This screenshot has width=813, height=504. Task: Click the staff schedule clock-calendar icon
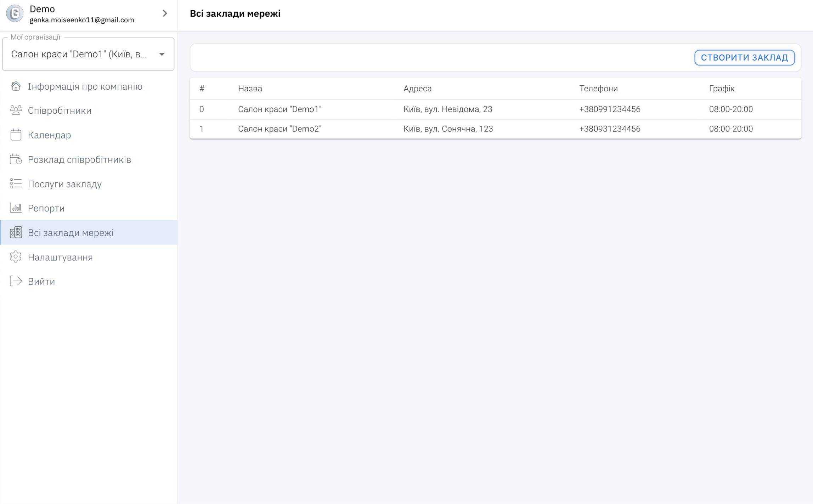point(16,159)
